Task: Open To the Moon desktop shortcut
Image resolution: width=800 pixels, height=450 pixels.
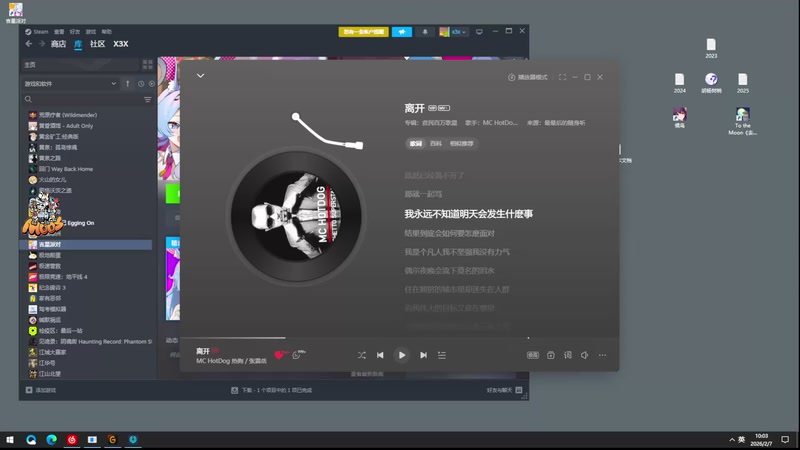Action: [742, 121]
